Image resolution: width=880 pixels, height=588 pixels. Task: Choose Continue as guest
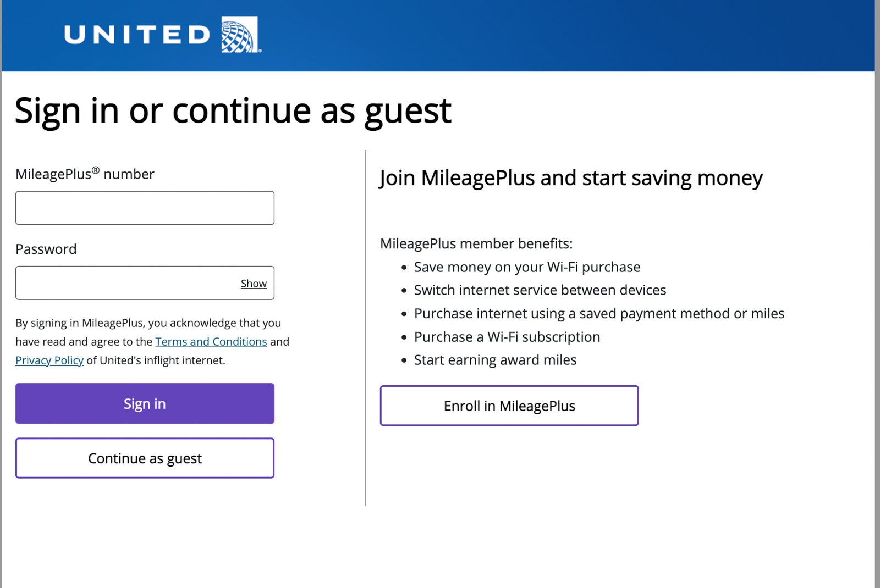145,458
